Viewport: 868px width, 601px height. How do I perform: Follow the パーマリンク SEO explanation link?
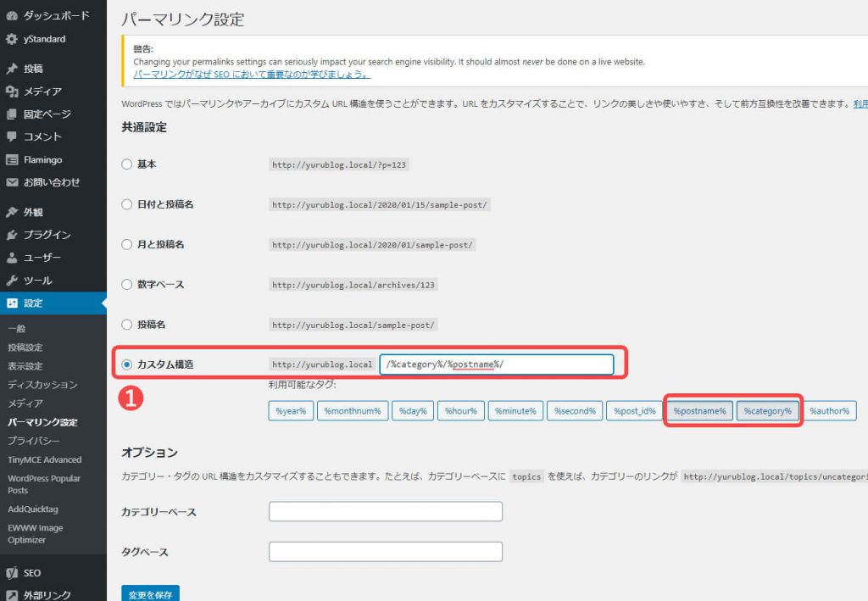(x=252, y=75)
